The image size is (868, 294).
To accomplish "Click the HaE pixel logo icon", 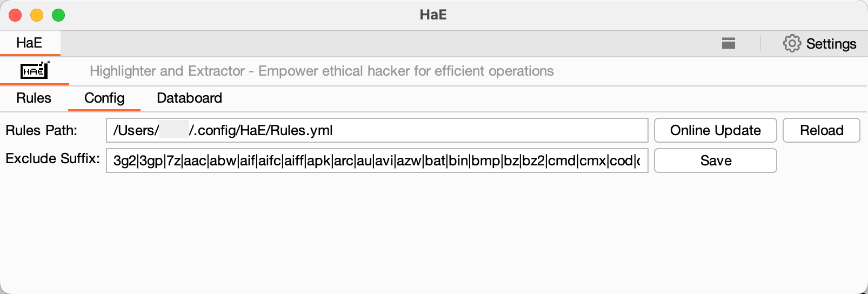I will (x=35, y=71).
